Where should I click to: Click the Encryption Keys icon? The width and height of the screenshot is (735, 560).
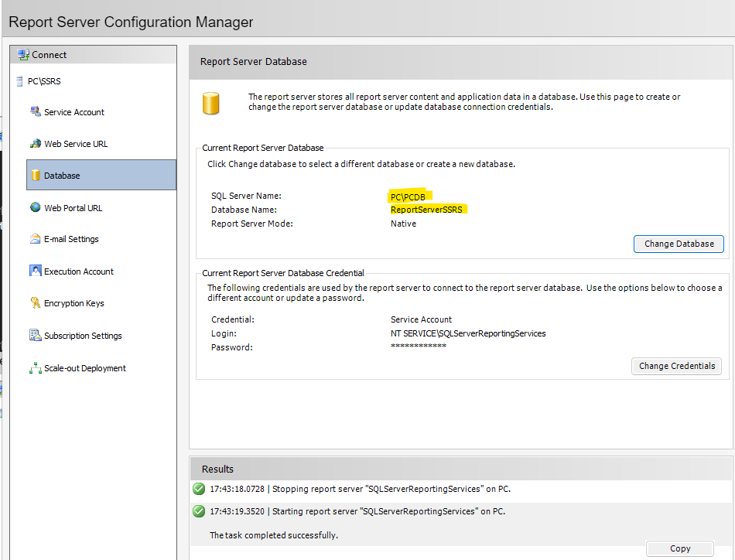pyautogui.click(x=35, y=302)
